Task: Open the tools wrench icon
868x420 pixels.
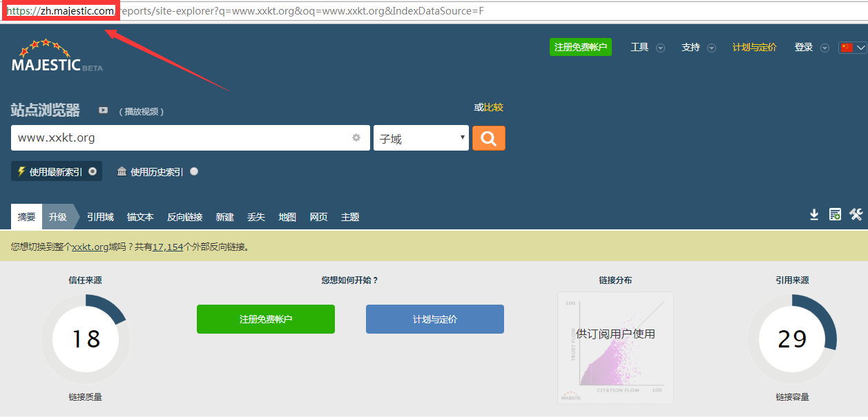Action: (856, 215)
